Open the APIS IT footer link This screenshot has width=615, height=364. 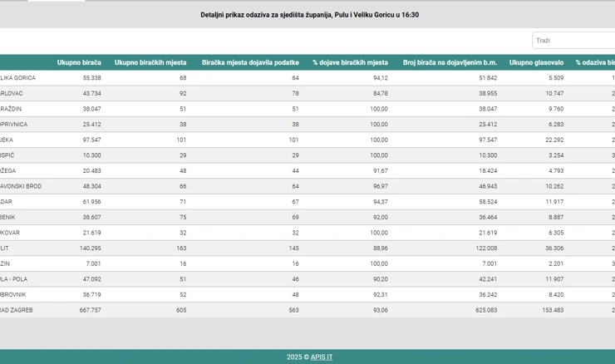click(x=322, y=357)
